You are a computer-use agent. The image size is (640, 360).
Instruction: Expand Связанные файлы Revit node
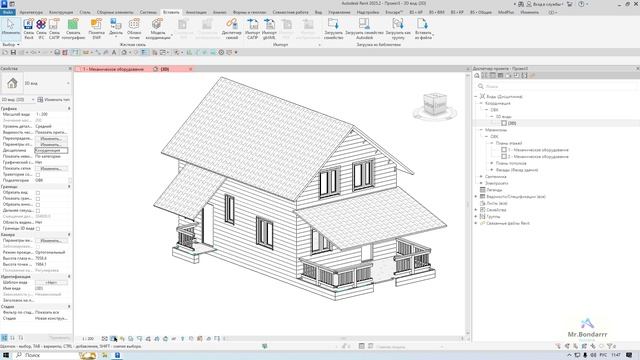[476, 223]
